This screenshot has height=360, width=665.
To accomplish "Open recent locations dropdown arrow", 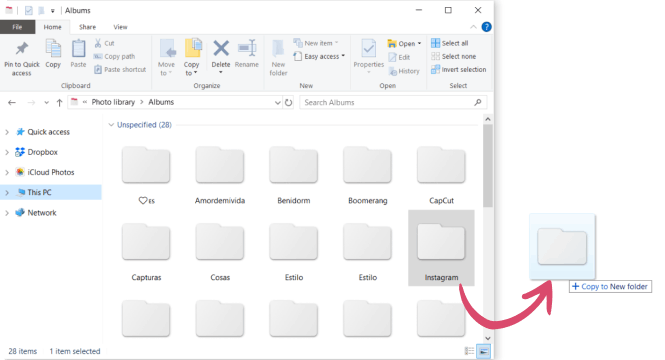I will pos(46,103).
